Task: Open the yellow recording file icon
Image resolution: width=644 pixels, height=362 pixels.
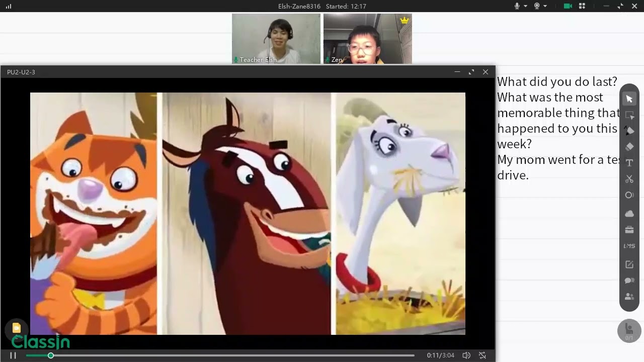Action: coord(16,328)
